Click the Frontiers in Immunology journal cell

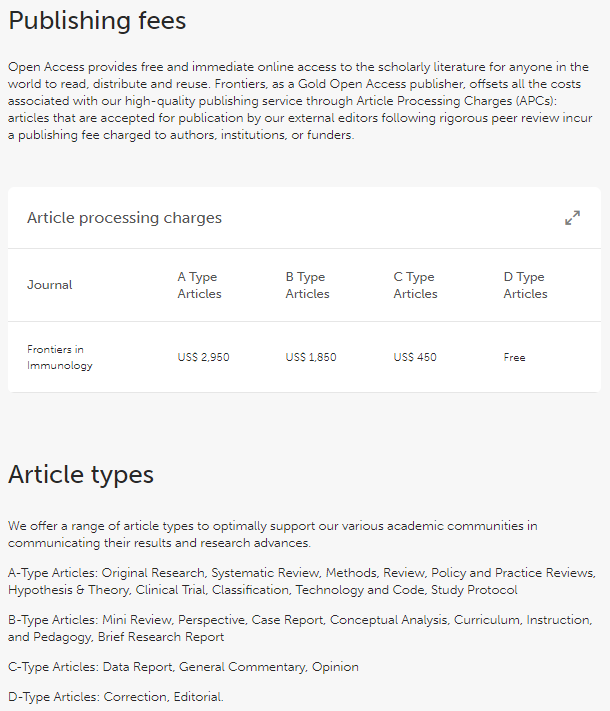[60, 357]
